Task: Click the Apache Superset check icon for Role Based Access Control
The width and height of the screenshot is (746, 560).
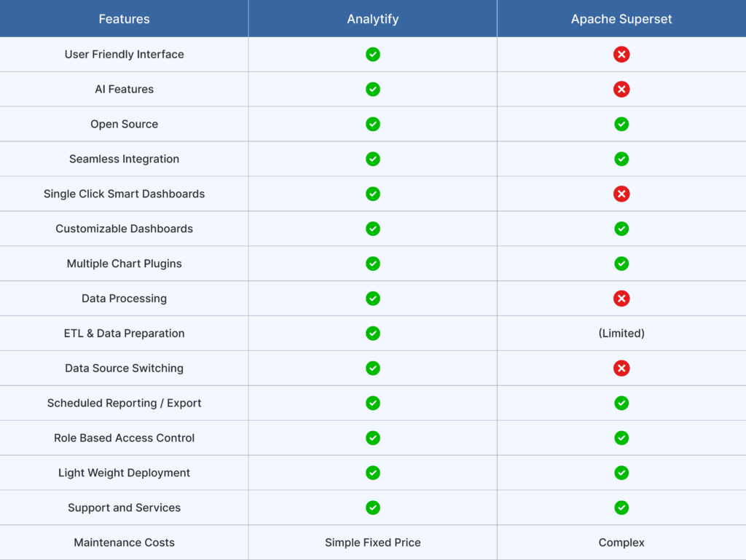Action: coord(621,438)
